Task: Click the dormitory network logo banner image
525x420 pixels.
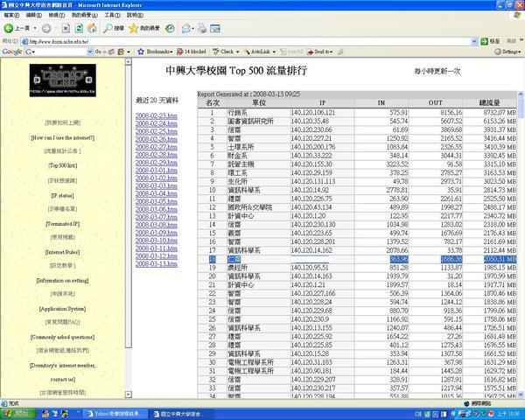Action: [63, 80]
